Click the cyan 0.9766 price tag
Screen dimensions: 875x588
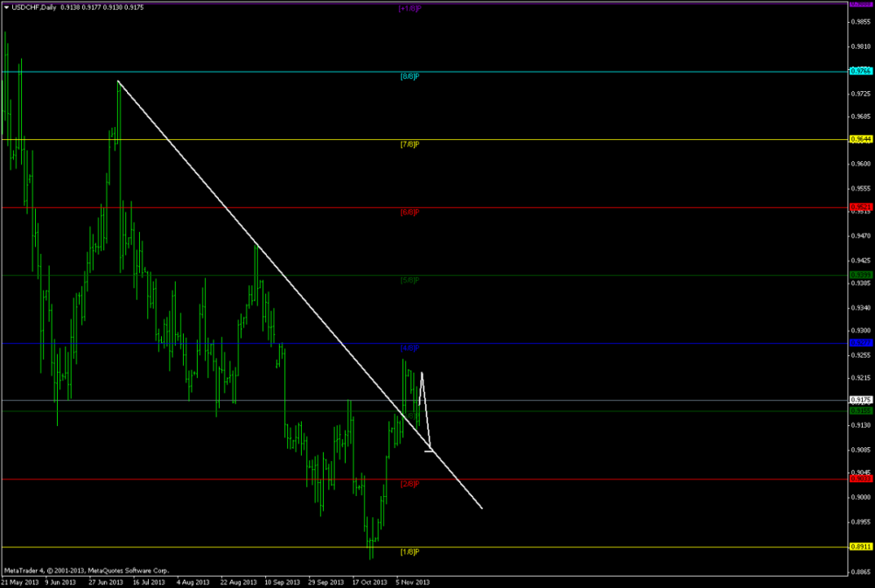[860, 72]
